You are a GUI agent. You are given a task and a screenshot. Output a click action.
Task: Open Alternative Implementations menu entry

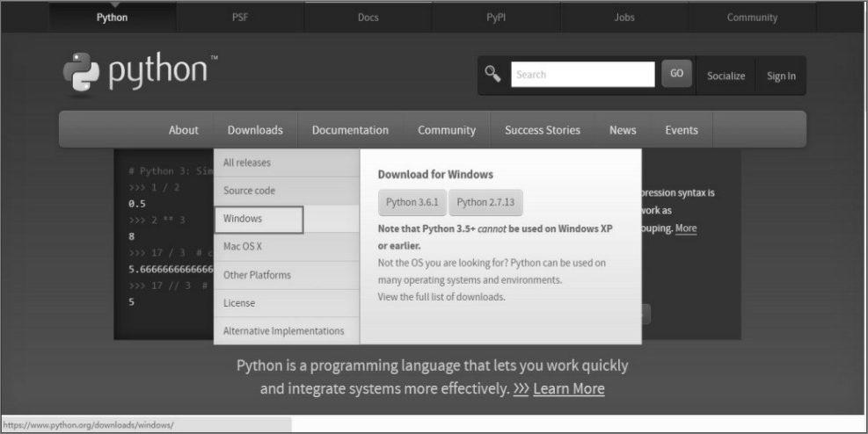[x=287, y=330]
